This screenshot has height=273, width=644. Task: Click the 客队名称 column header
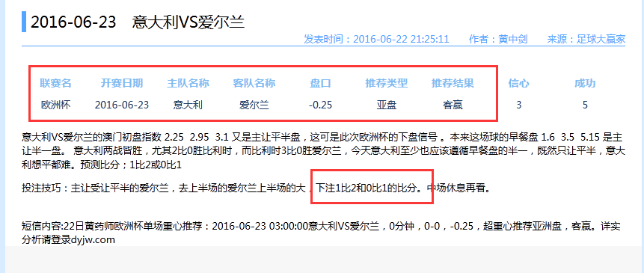tap(254, 83)
